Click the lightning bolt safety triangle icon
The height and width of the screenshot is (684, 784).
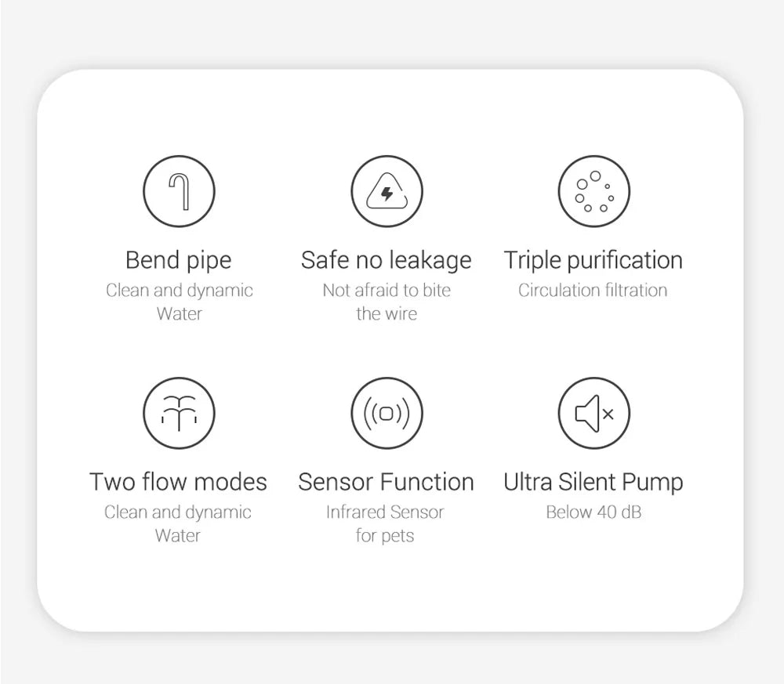point(387,191)
